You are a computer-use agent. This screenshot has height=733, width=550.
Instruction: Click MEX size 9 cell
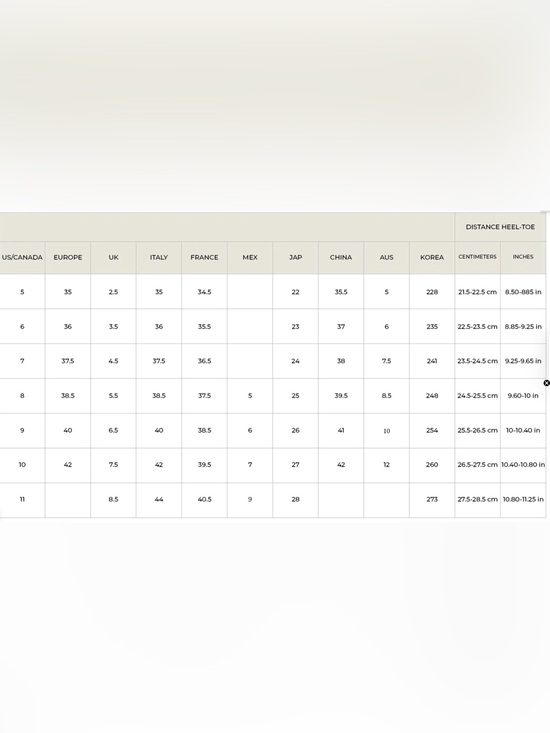point(250,499)
